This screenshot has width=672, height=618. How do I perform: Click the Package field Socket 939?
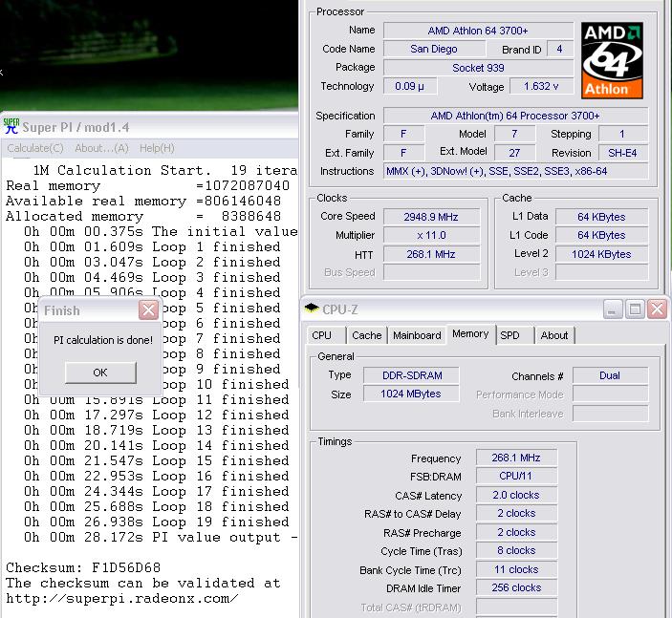pos(478,68)
